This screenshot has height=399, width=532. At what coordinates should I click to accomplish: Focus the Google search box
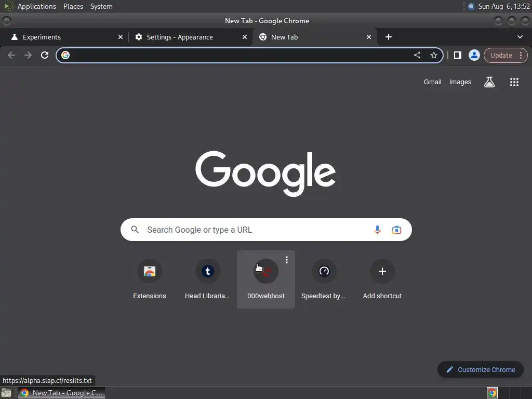(266, 230)
